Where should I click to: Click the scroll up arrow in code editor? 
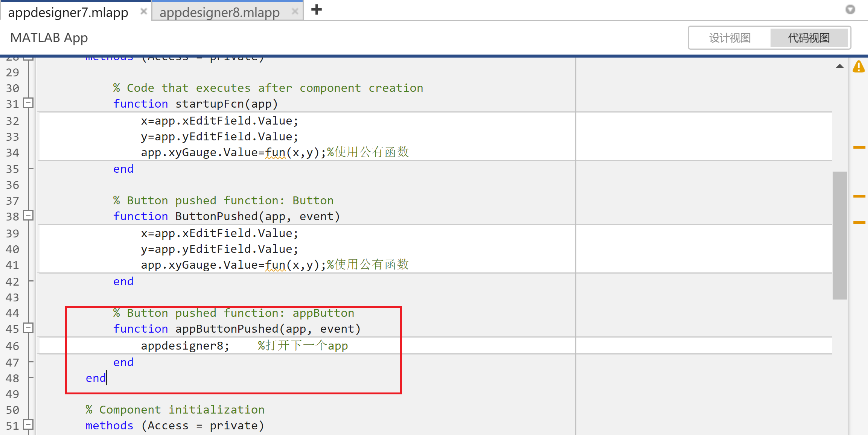click(839, 66)
